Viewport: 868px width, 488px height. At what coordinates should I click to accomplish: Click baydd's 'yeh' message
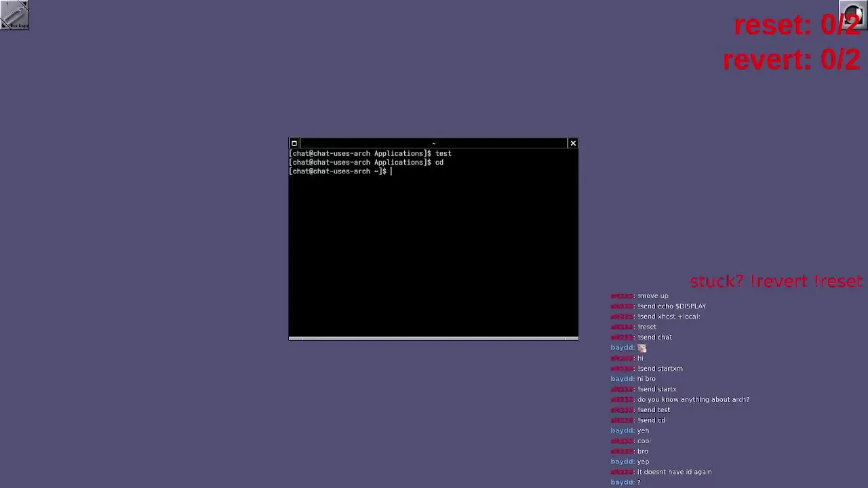pyautogui.click(x=643, y=430)
